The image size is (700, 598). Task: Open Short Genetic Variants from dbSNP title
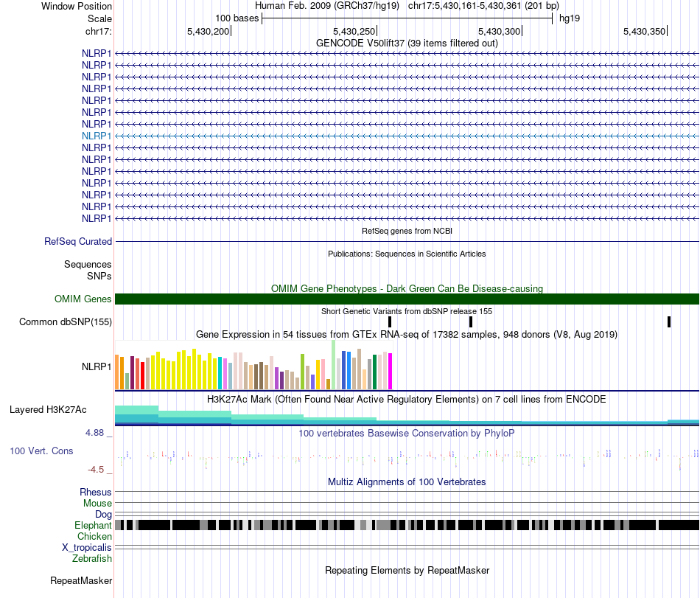[x=407, y=311]
